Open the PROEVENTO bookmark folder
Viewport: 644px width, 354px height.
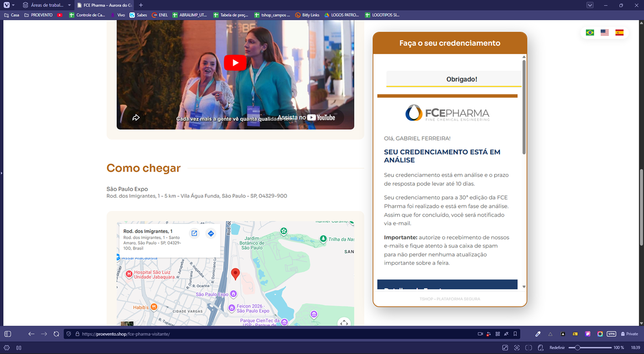click(39, 15)
